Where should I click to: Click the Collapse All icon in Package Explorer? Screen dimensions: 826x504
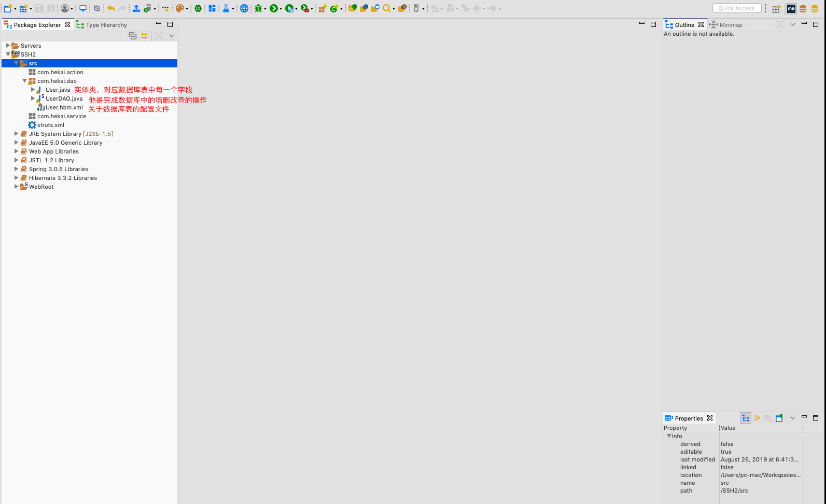pos(133,36)
